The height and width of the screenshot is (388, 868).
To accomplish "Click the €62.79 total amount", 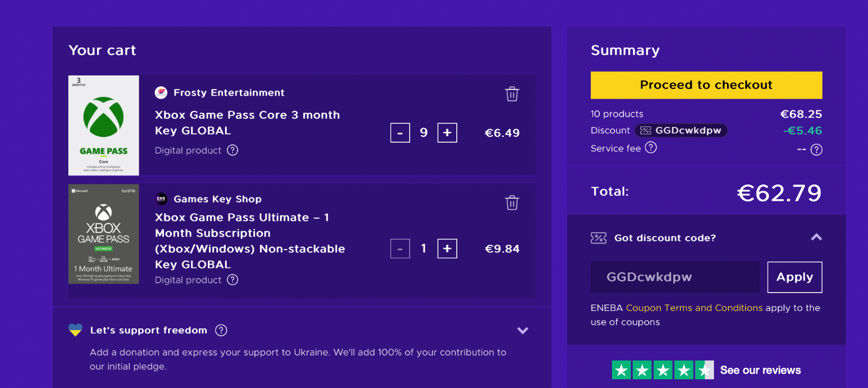I will 779,193.
